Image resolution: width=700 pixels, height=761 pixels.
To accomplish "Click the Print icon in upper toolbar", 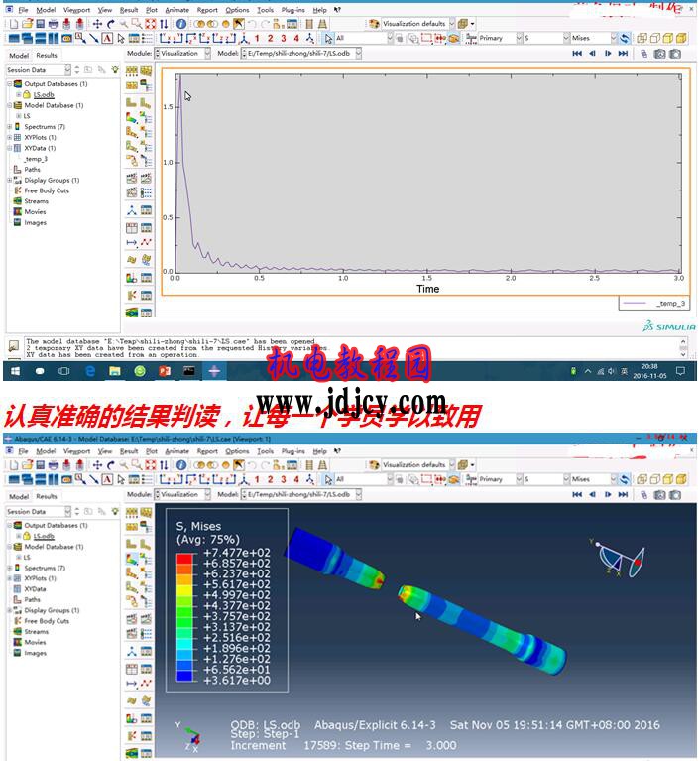I will click(54, 23).
